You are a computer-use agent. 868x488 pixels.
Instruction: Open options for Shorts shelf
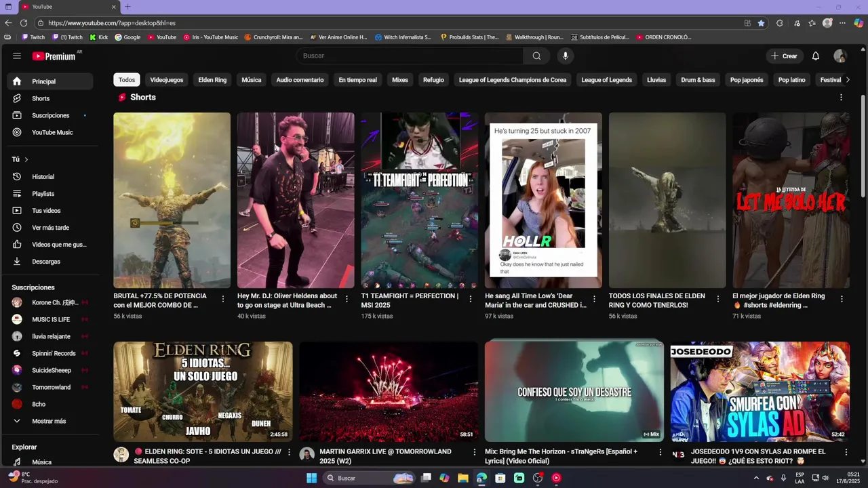click(x=841, y=98)
